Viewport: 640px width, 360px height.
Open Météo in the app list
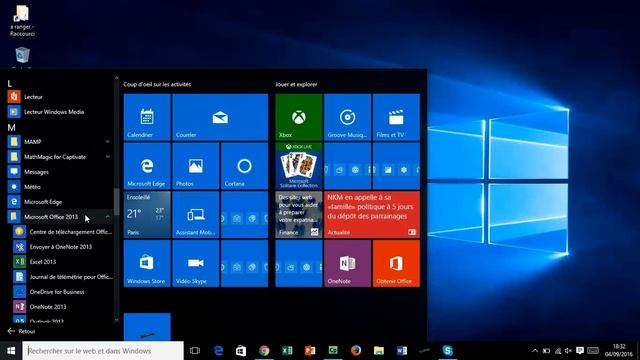(59, 187)
